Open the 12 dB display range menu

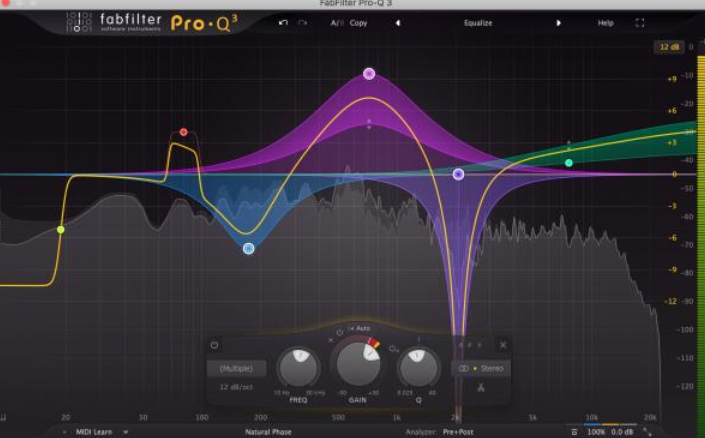tap(669, 47)
